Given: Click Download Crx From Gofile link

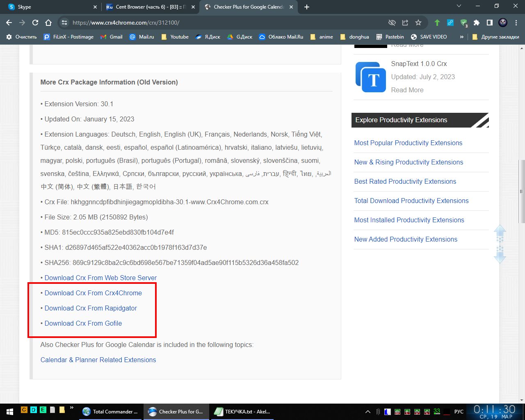Looking at the screenshot, I should point(83,323).
